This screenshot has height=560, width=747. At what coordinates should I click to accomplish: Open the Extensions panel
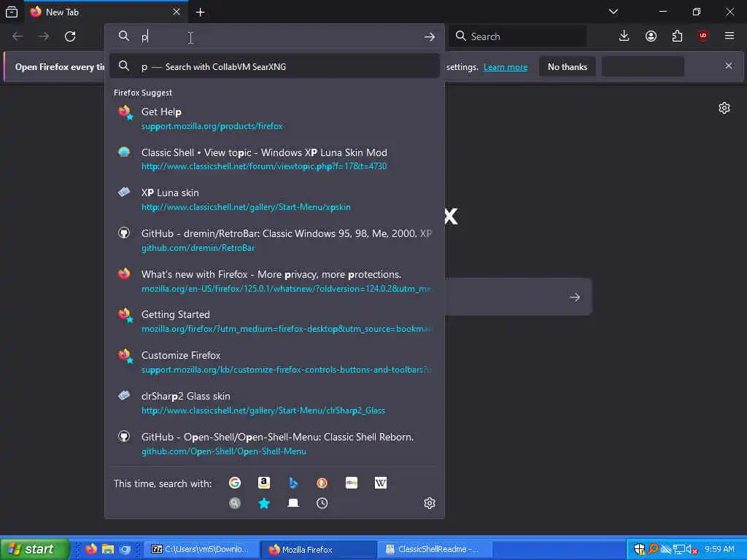(677, 36)
